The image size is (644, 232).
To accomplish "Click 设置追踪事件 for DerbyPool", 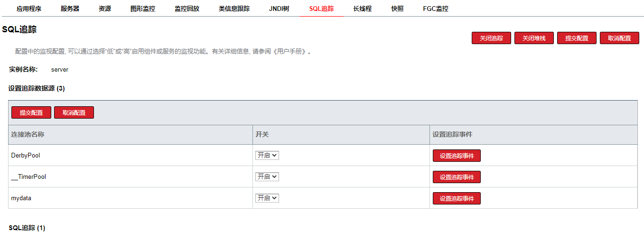I will [457, 156].
